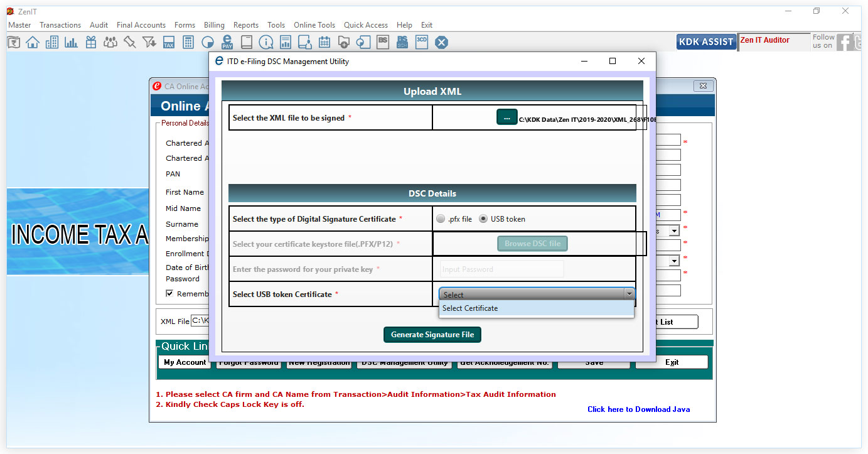Select the .pfx file radio option
The image size is (868, 454).
(x=441, y=219)
